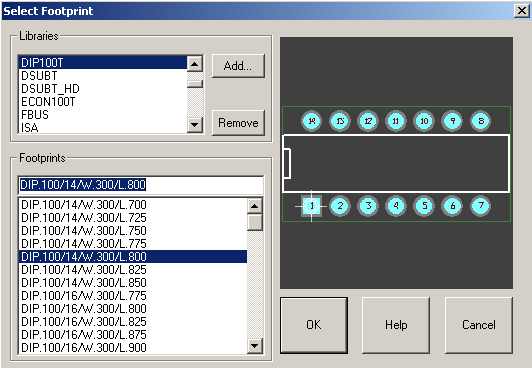Select highlighted DIP.100/14/W.300/L.800 in list
The image size is (532, 368).
click(x=133, y=256)
